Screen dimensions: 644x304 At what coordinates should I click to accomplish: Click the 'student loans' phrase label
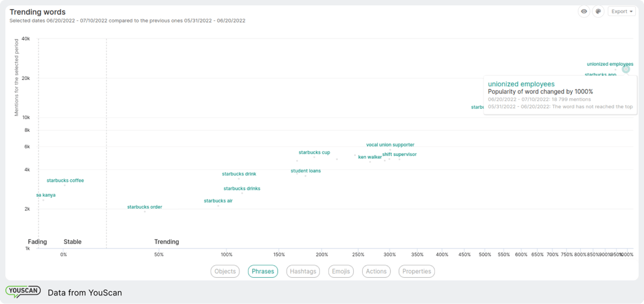pyautogui.click(x=305, y=171)
